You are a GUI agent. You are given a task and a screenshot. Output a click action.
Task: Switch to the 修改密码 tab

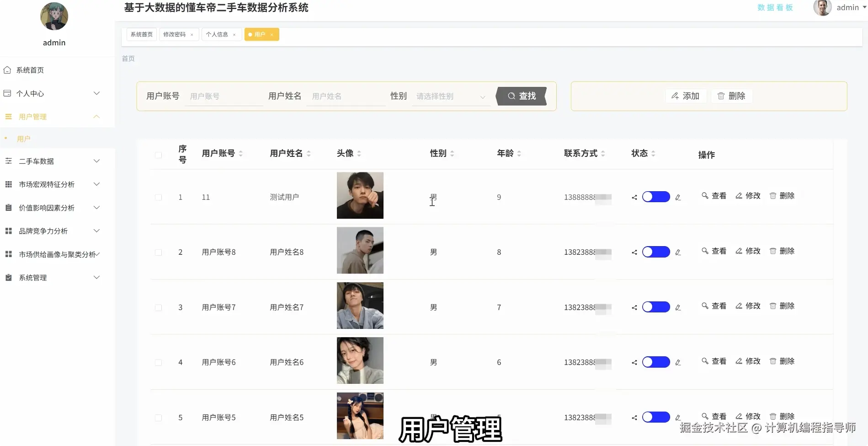pos(175,34)
